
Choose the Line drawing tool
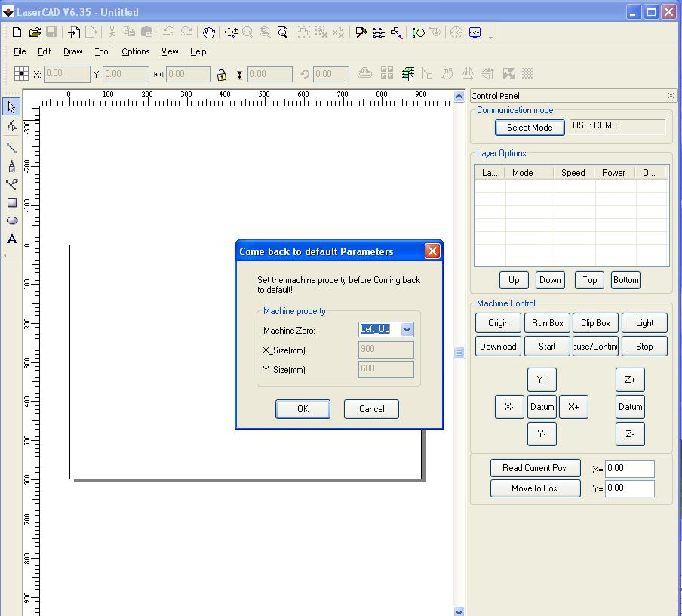(11, 147)
